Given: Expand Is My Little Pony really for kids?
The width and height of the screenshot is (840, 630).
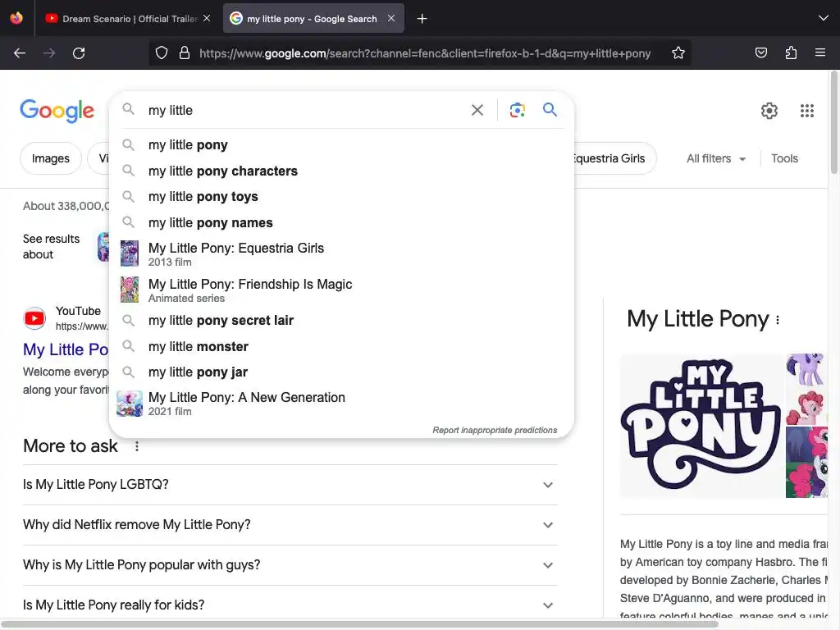Looking at the screenshot, I should [x=290, y=605].
